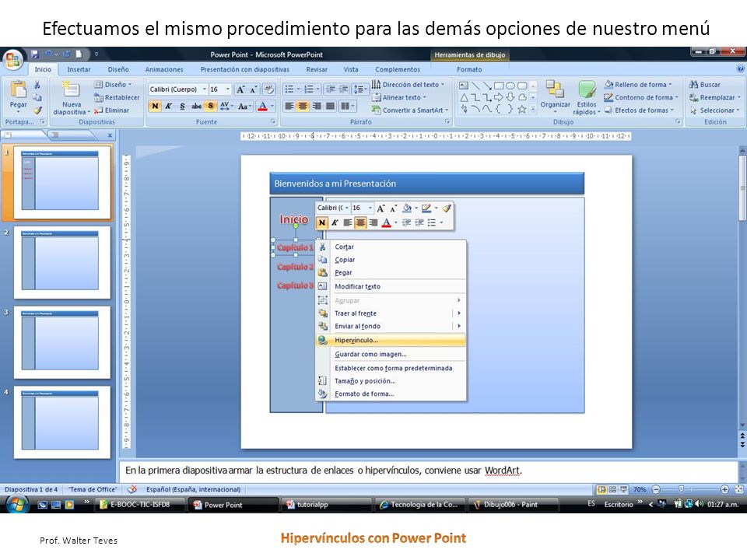Select Capítulo 2 WordArt on slide

295,267
